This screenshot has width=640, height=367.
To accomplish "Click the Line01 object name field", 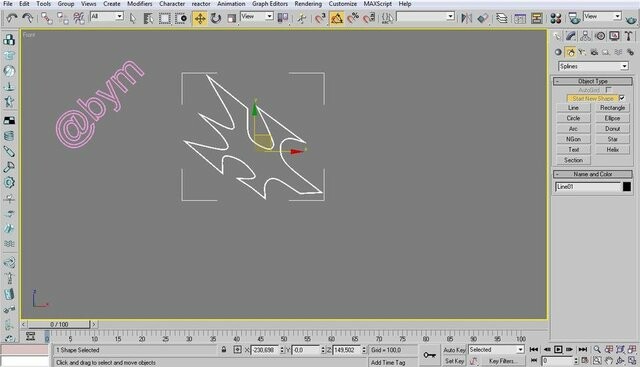I will pos(588,187).
